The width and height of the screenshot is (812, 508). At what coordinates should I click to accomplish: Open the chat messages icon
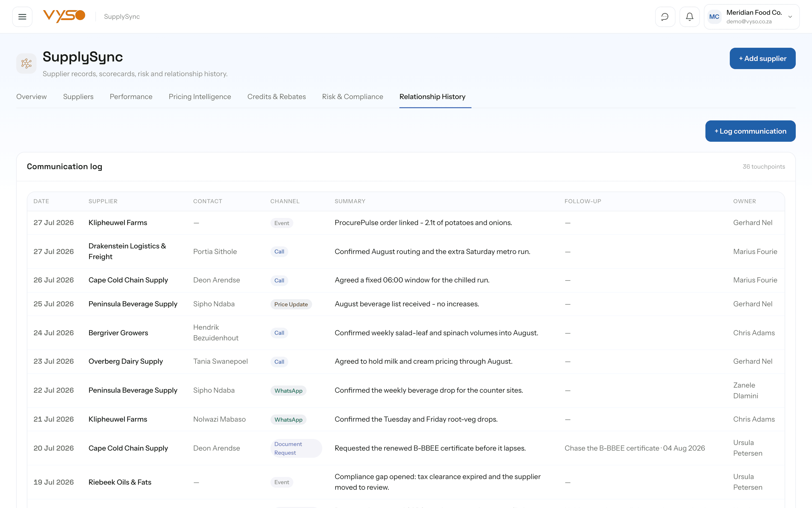coord(665,17)
